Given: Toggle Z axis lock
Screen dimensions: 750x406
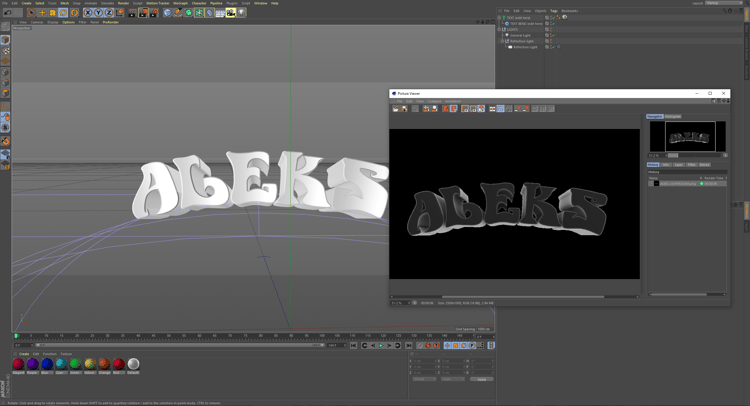Looking at the screenshot, I should pos(109,13).
